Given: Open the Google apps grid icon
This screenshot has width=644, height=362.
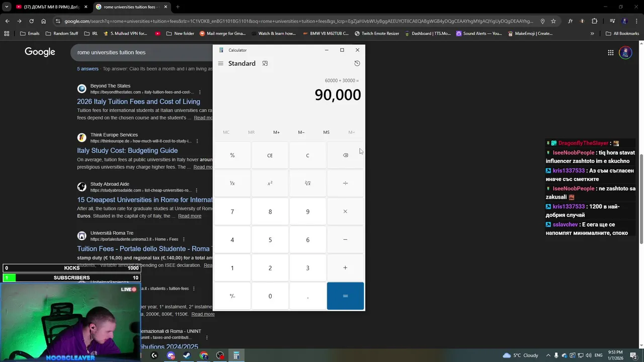Looking at the screenshot, I should tap(610, 52).
